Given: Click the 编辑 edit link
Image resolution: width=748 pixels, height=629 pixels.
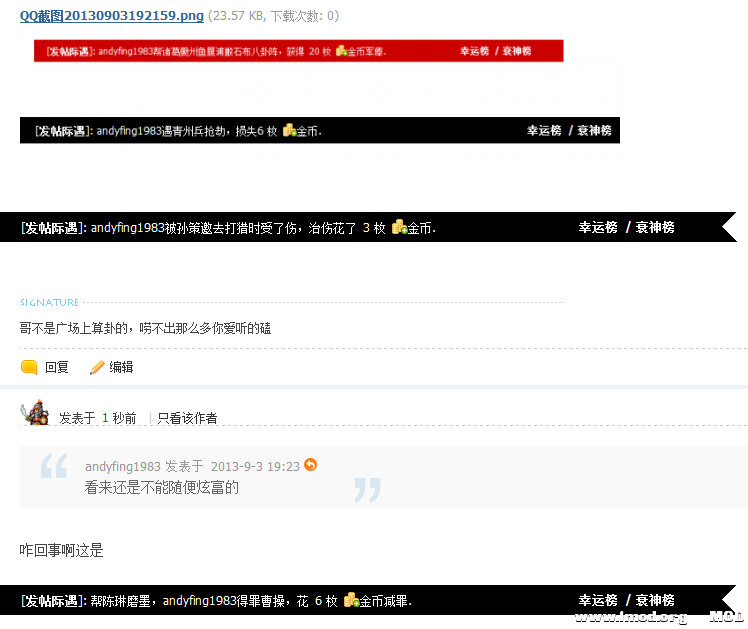Looking at the screenshot, I should (x=121, y=367).
